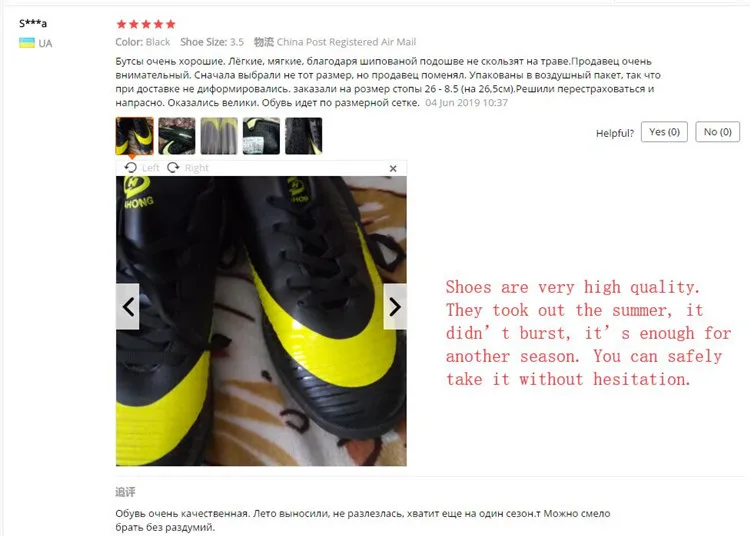750x536 pixels.
Task: Advance to the next review photo
Action: pos(395,306)
